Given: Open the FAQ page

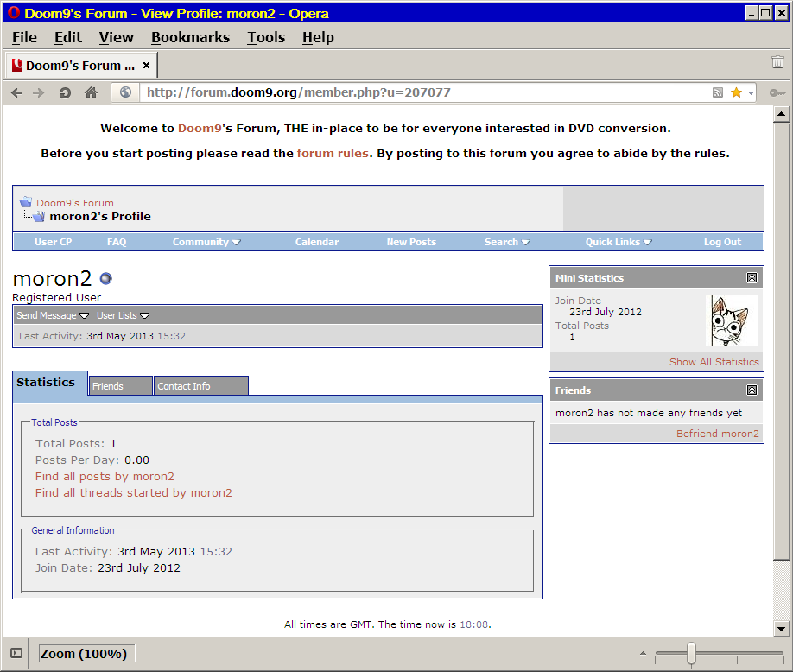Looking at the screenshot, I should (x=117, y=242).
